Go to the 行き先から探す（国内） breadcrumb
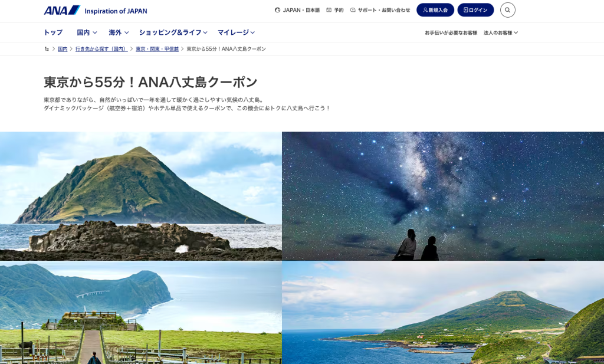This screenshot has height=364, width=604. coord(101,49)
